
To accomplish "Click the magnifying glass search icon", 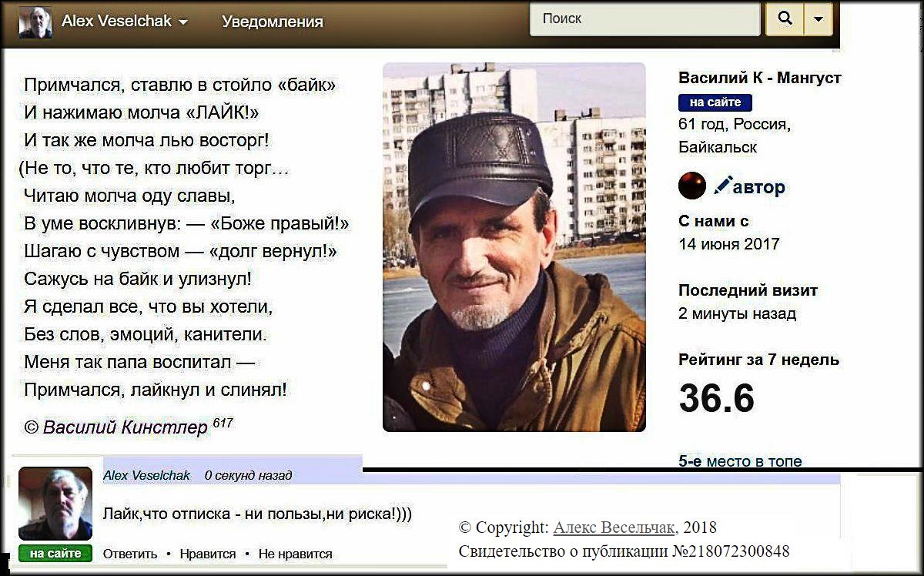I will (x=785, y=19).
